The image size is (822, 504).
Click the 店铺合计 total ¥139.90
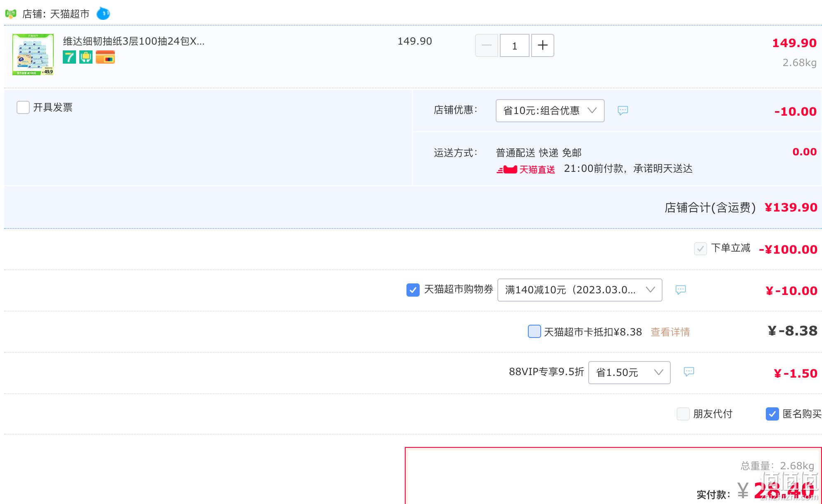[x=791, y=207]
